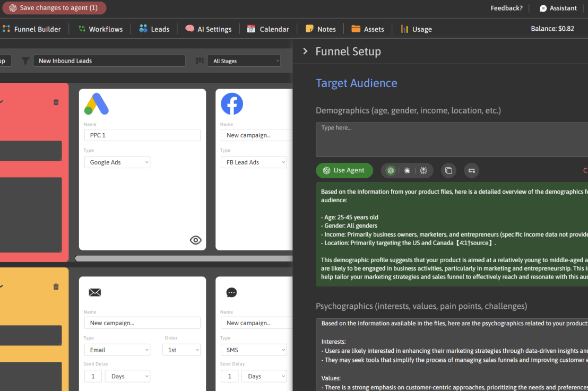This screenshot has height=391, width=588.
Task: Go to the Calendar tab
Action: pyautogui.click(x=268, y=29)
